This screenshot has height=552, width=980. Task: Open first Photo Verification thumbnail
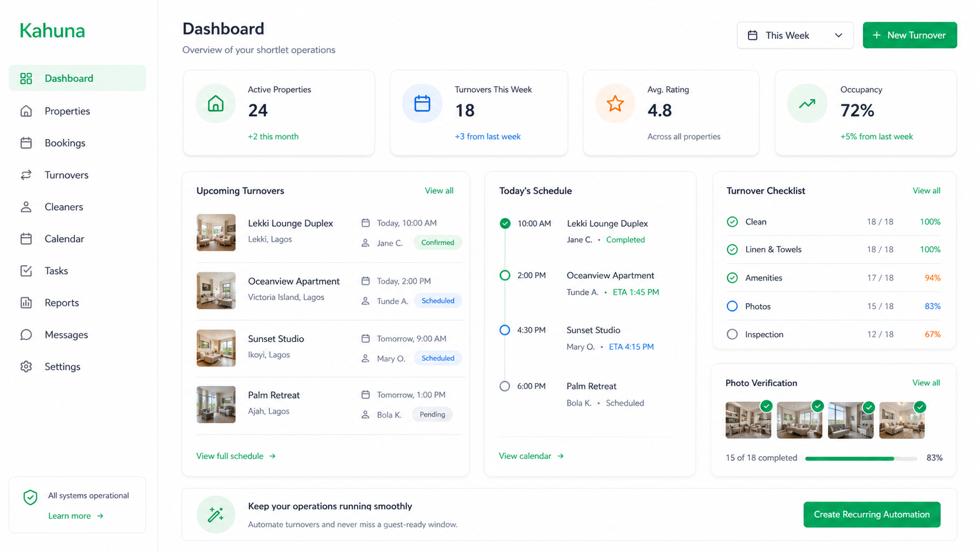pyautogui.click(x=748, y=420)
